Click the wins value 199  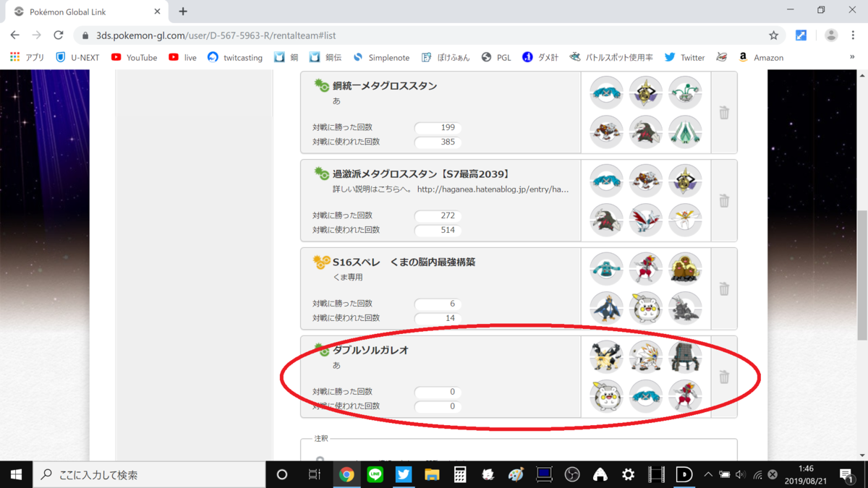[438, 127]
